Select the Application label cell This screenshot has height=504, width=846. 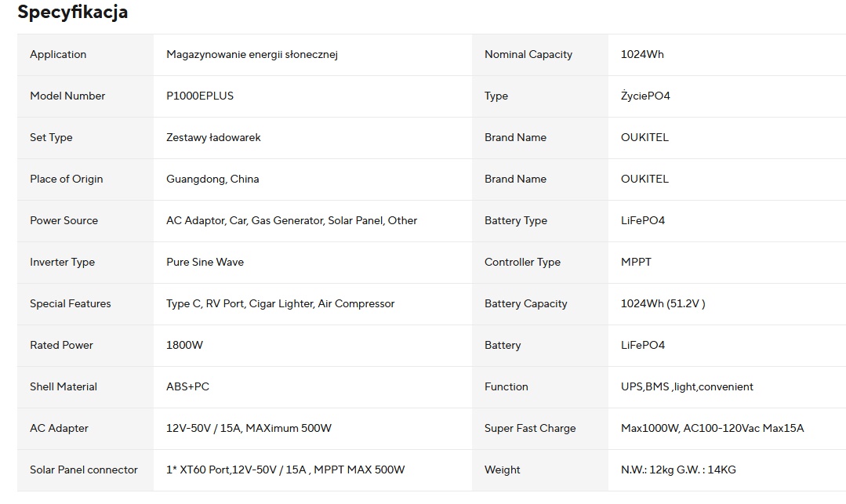coord(58,55)
